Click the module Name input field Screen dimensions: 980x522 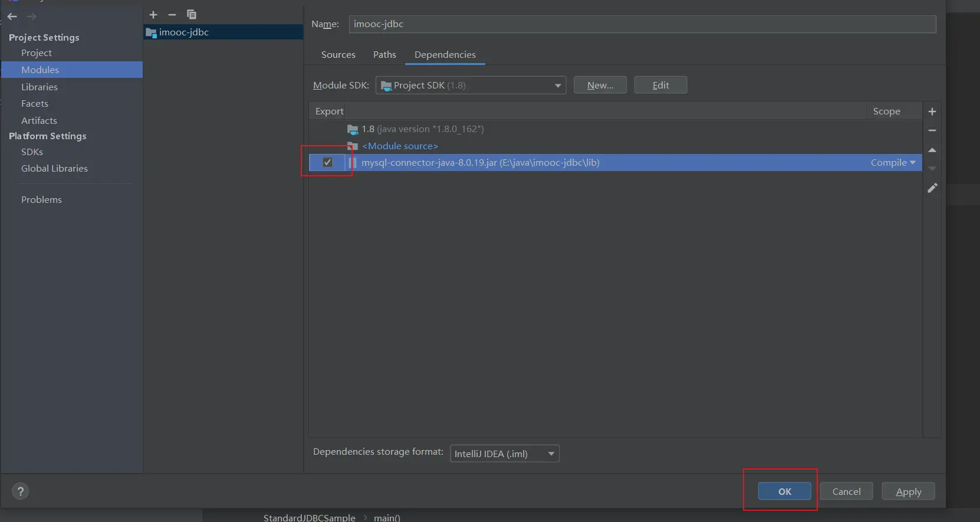pyautogui.click(x=642, y=24)
